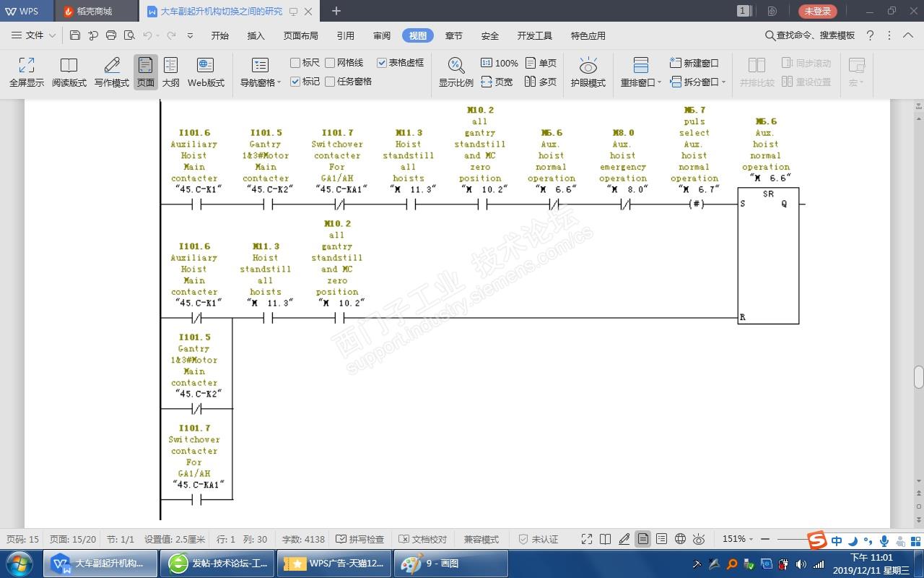The width and height of the screenshot is (924, 578).
Task: Toggle Sogou IME moon half-width icon
Action: 853,541
